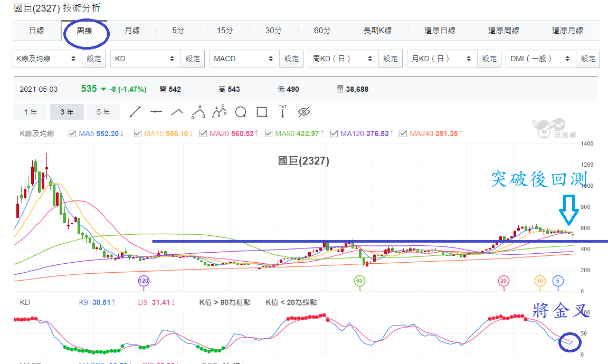Select the TXT text annotation tool
The width and height of the screenshot is (608, 364).
tap(283, 112)
